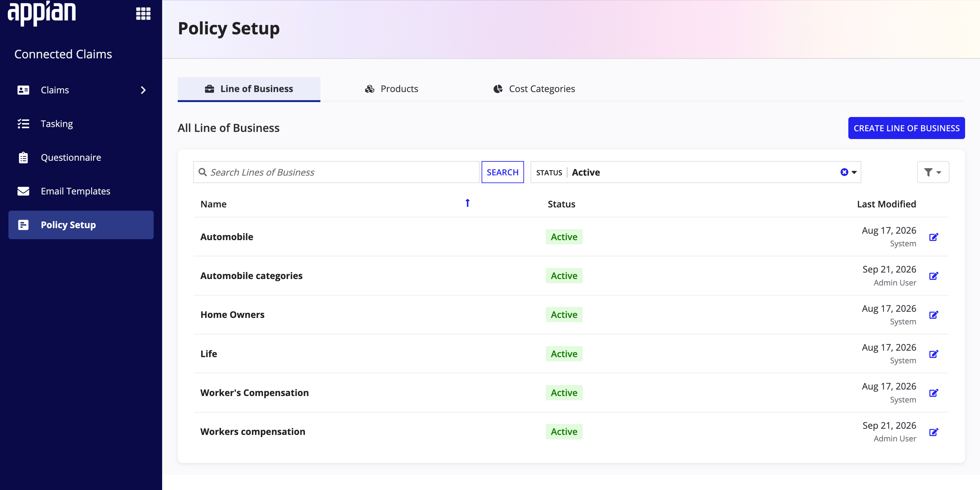Switch to the Products tab
Viewport: 980px width, 490px height.
pos(391,89)
